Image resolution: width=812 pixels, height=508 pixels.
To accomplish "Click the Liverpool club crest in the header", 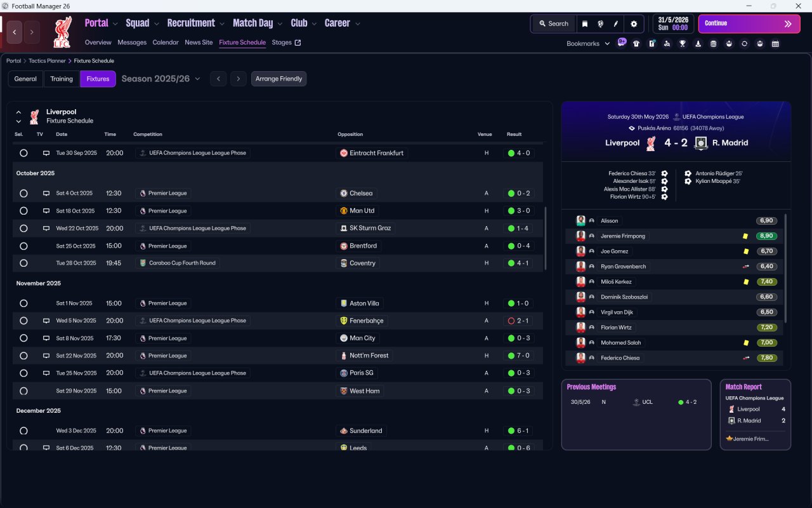I will 62,32.
